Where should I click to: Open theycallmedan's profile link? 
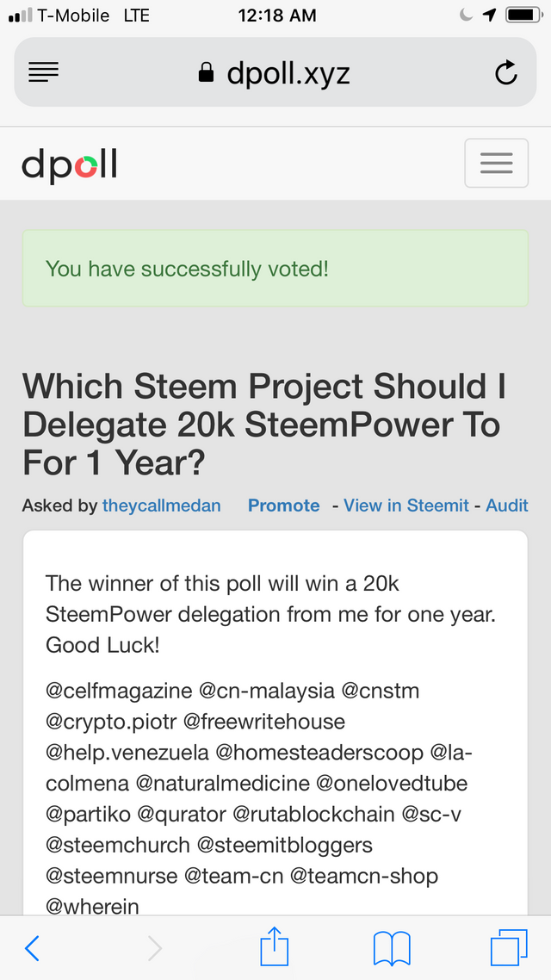[162, 505]
